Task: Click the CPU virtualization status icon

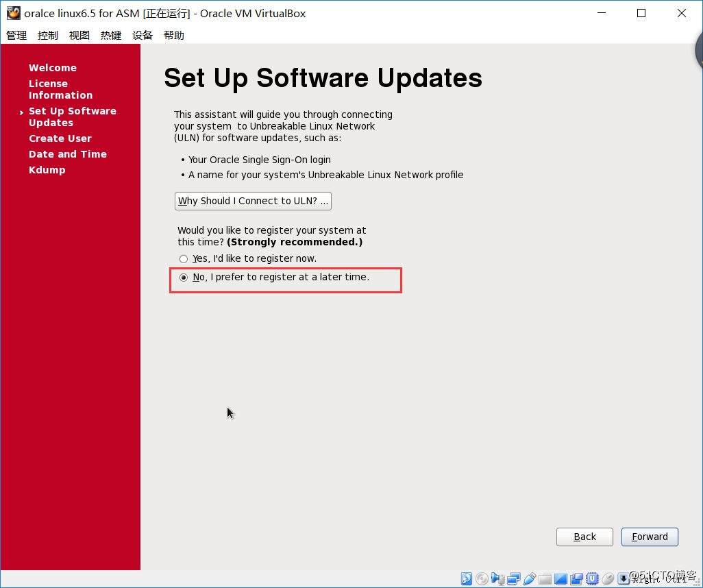Action: (592, 578)
